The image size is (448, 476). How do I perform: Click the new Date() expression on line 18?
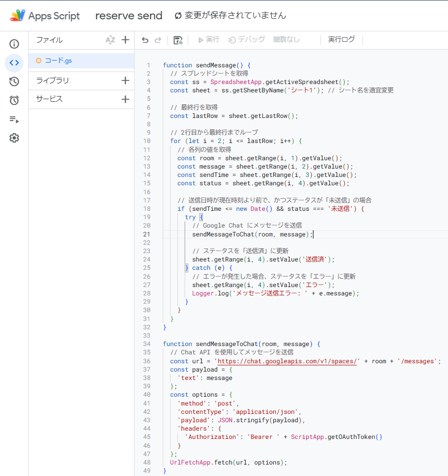coord(254,209)
